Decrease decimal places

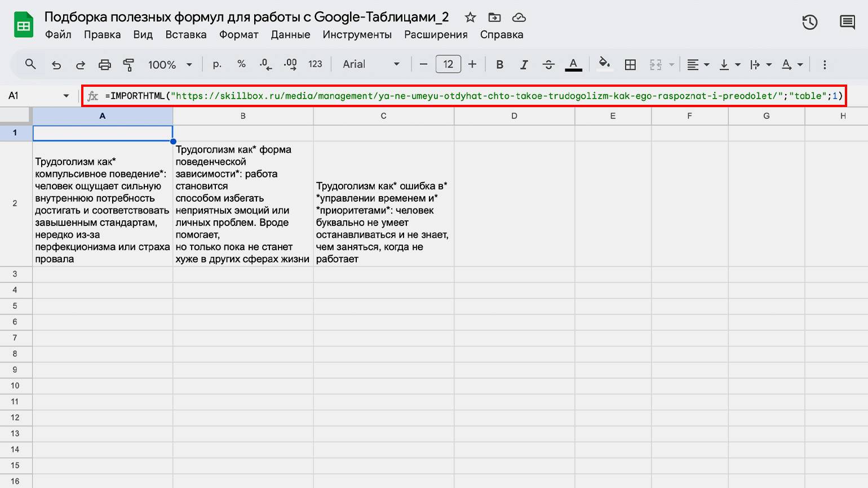[265, 64]
